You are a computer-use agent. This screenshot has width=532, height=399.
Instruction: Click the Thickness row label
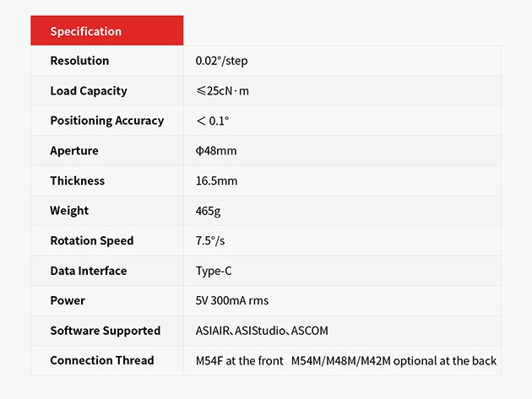coord(78,181)
